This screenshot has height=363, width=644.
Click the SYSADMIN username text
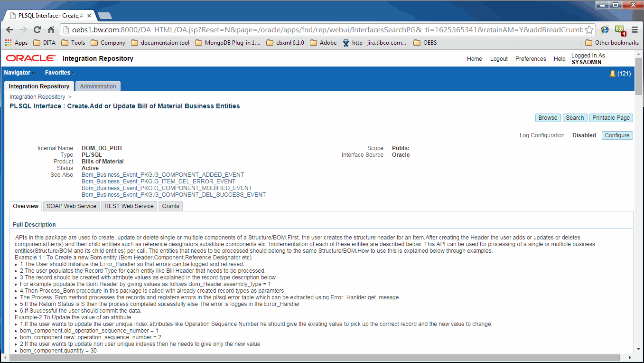[x=587, y=62]
